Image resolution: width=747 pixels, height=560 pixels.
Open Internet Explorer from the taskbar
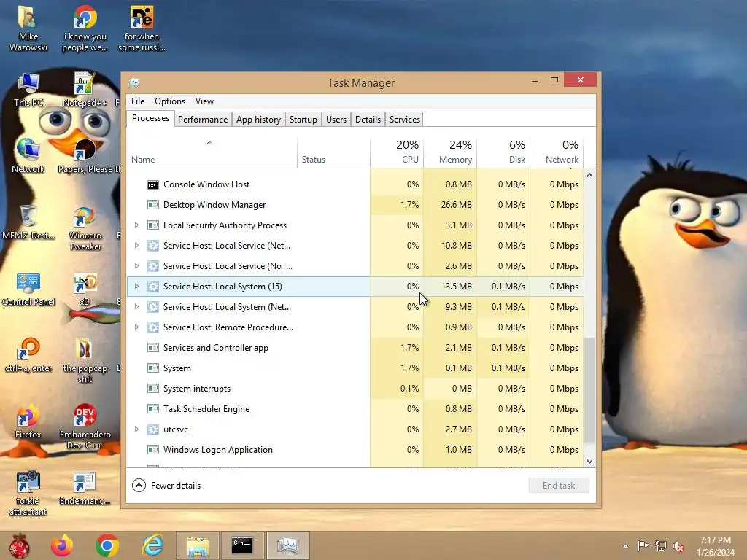pos(152,545)
